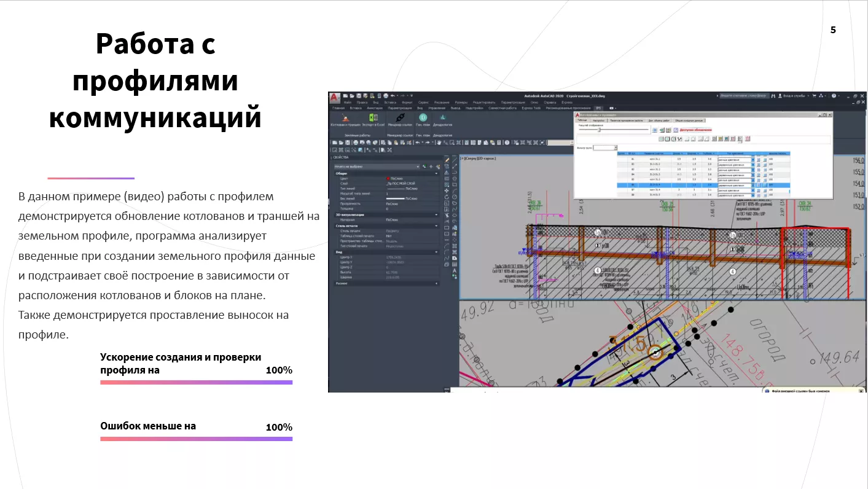Collapse the Общие properties section
The width and height of the screenshot is (868, 489).
tap(437, 173)
